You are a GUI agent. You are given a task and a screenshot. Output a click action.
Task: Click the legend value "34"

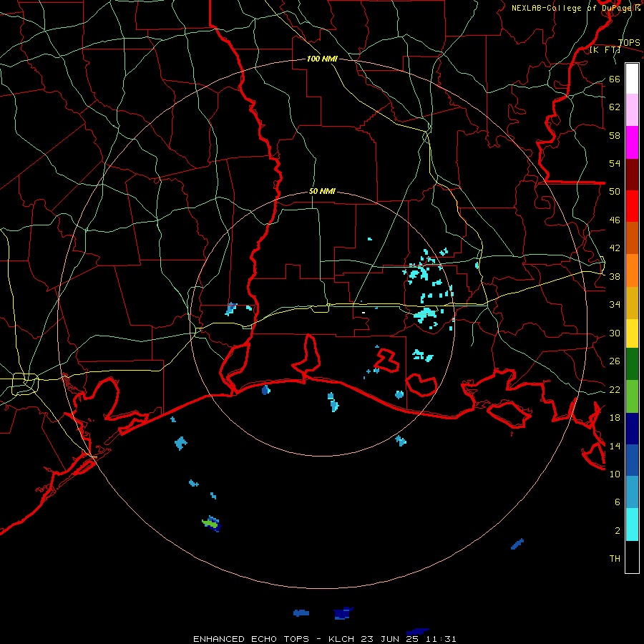615,305
